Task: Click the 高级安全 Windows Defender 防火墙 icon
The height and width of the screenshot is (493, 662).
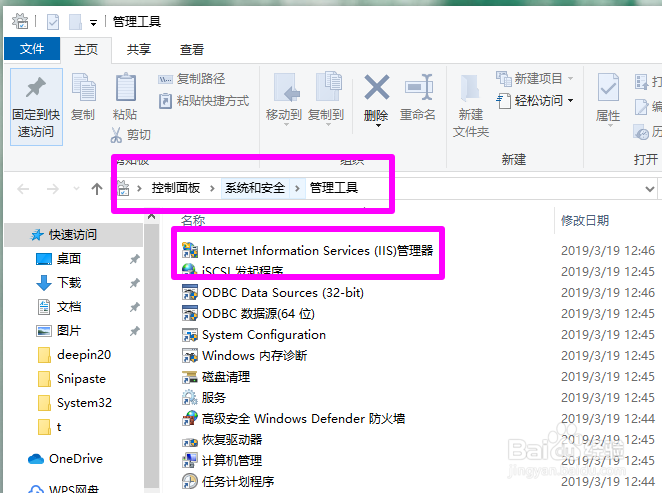Action: (x=190, y=419)
